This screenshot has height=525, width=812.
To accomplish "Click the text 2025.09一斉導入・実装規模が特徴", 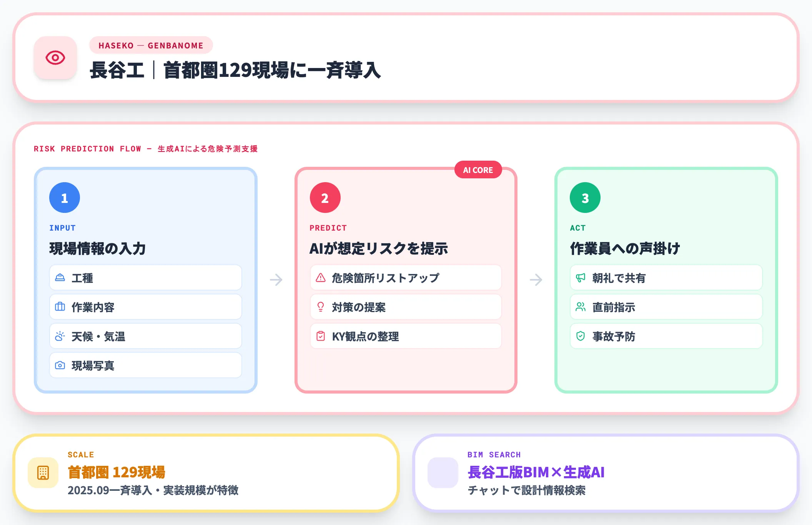I will (x=153, y=490).
